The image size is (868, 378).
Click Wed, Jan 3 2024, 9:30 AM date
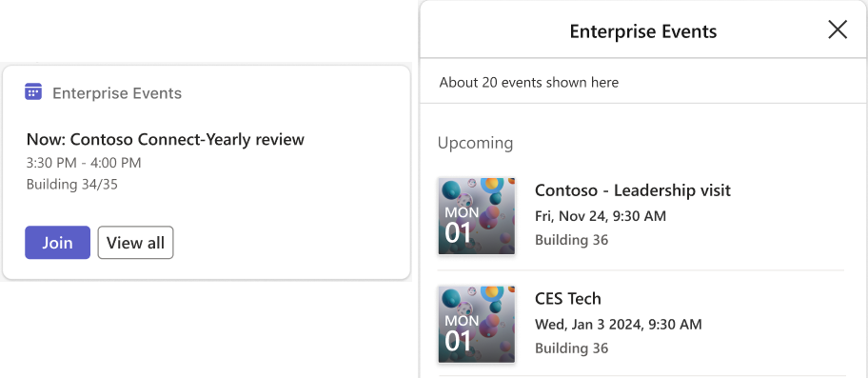[619, 325]
